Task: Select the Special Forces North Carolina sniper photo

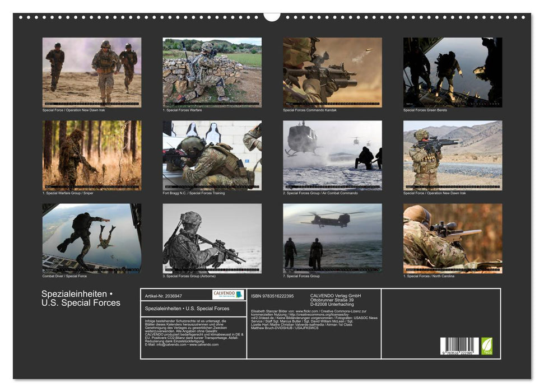Action: tap(453, 237)
